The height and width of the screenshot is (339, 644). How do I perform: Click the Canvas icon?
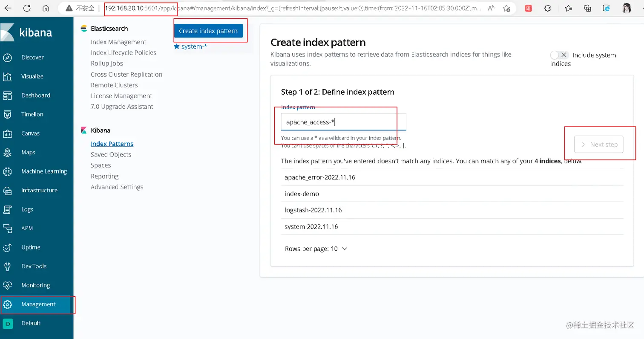pos(7,133)
